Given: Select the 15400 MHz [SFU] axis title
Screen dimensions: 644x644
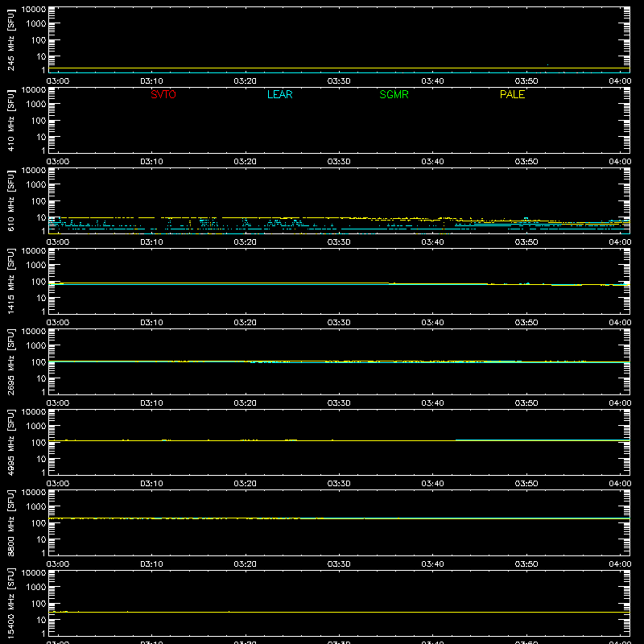Looking at the screenshot, I should pyautogui.click(x=10, y=603).
